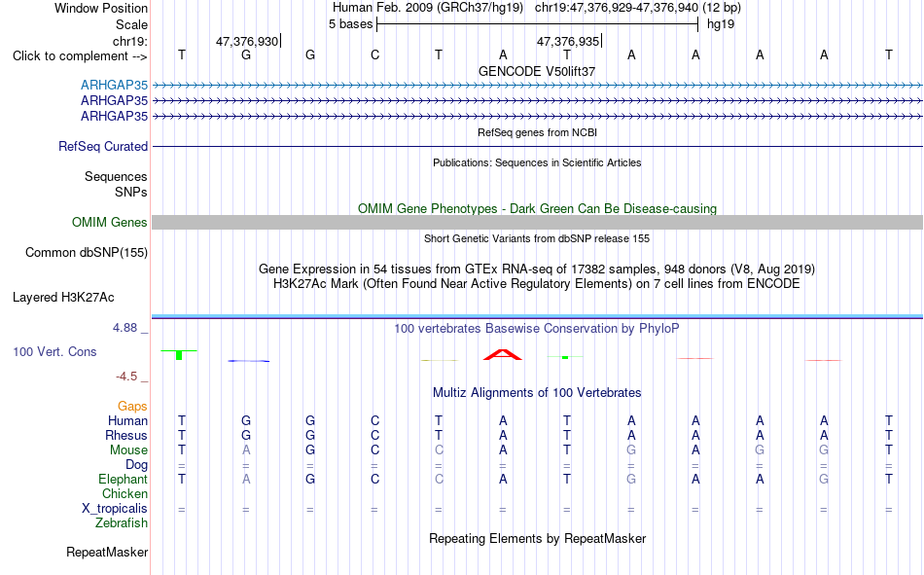The height and width of the screenshot is (575, 924).
Task: Click the Human Feb. 2009 (GRCh37/hg19) title
Action: coord(428,8)
